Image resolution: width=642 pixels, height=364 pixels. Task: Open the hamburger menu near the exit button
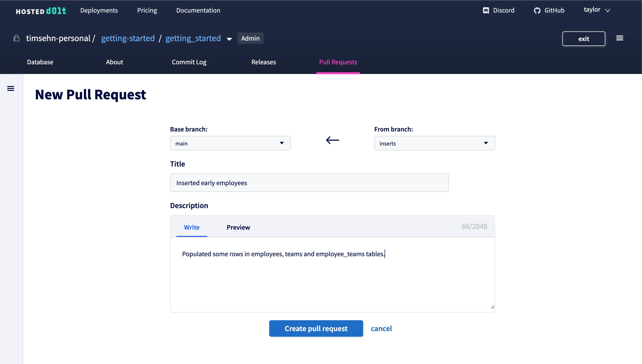point(620,38)
